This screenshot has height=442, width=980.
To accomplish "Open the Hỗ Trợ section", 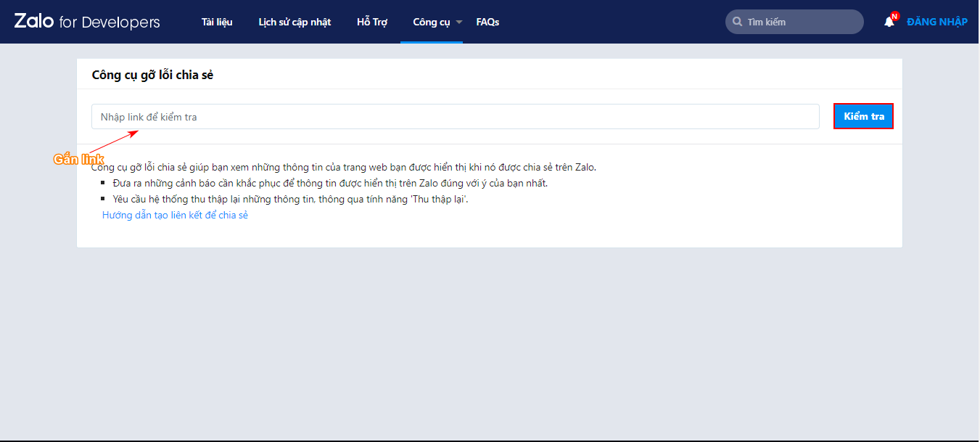I will click(x=372, y=22).
